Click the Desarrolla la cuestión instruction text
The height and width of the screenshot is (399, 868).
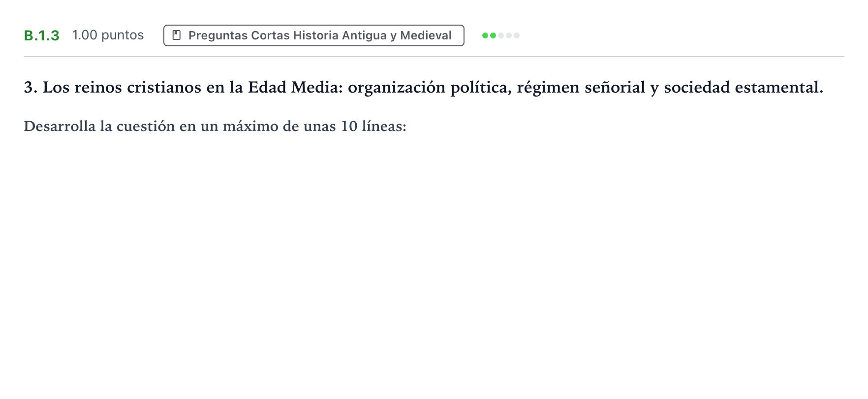[215, 126]
